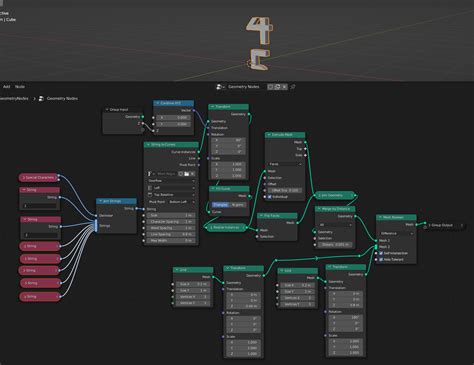Click the Line Spacing slider field

coord(171,234)
